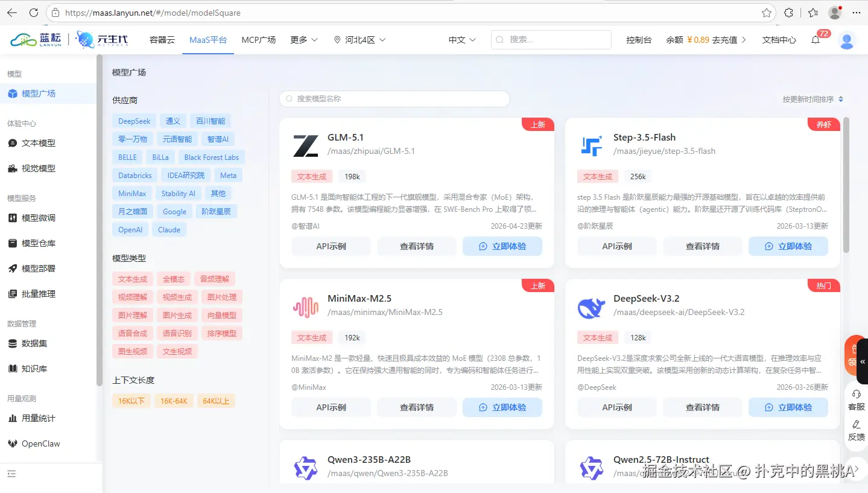Filter context length by 64K以上
Viewport: 868px width, 493px height.
coord(216,401)
